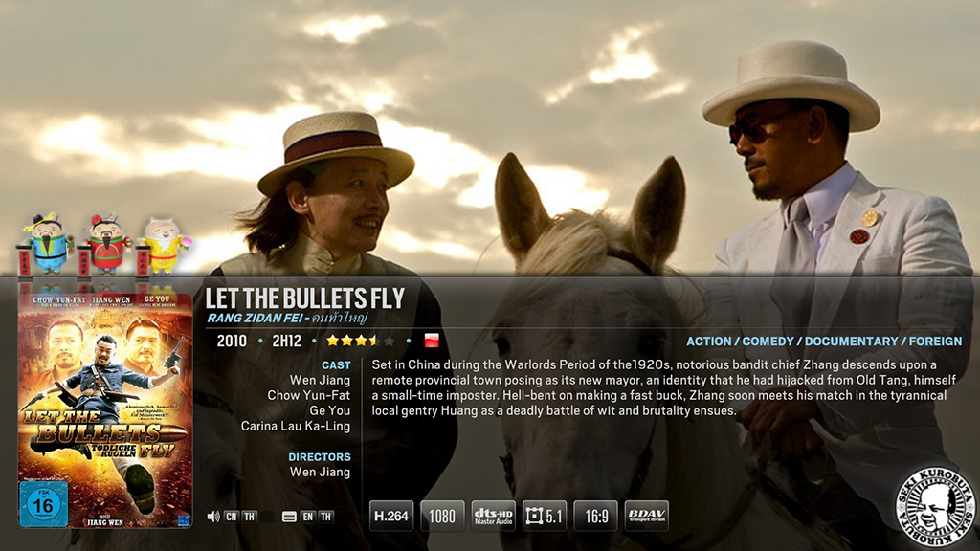Image resolution: width=980 pixels, height=551 pixels.
Task: Select the DTS-HD Master Audio badge
Action: click(x=493, y=516)
